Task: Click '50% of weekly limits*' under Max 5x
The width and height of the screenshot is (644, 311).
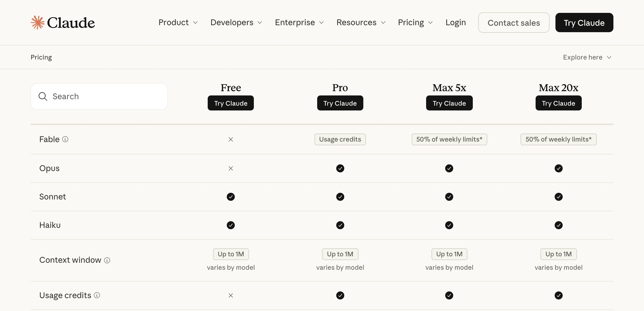Action: (449, 139)
